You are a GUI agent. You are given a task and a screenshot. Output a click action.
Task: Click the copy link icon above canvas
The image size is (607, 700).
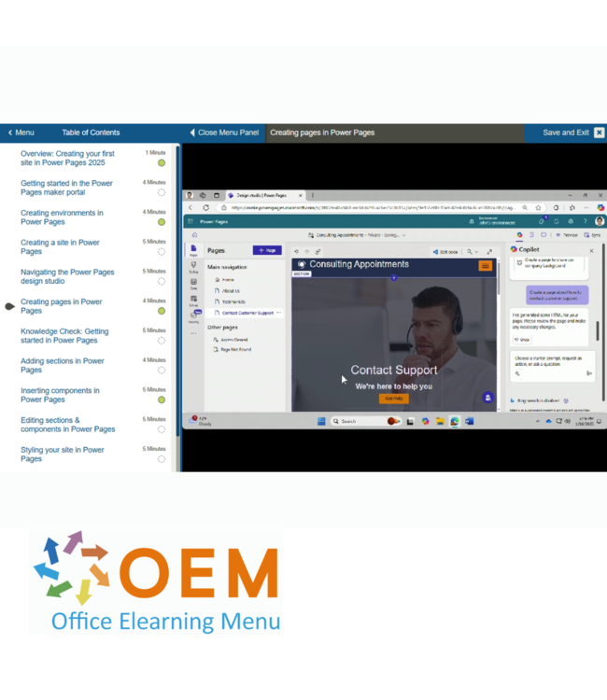coord(318,252)
